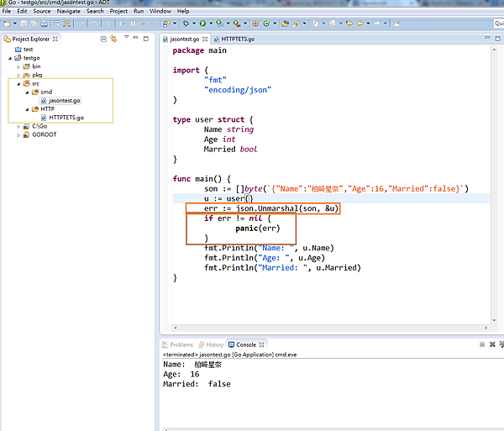This screenshot has width=504, height=431.
Task: Switch to the HTTPTETS.go editor tab
Action: coord(238,39)
